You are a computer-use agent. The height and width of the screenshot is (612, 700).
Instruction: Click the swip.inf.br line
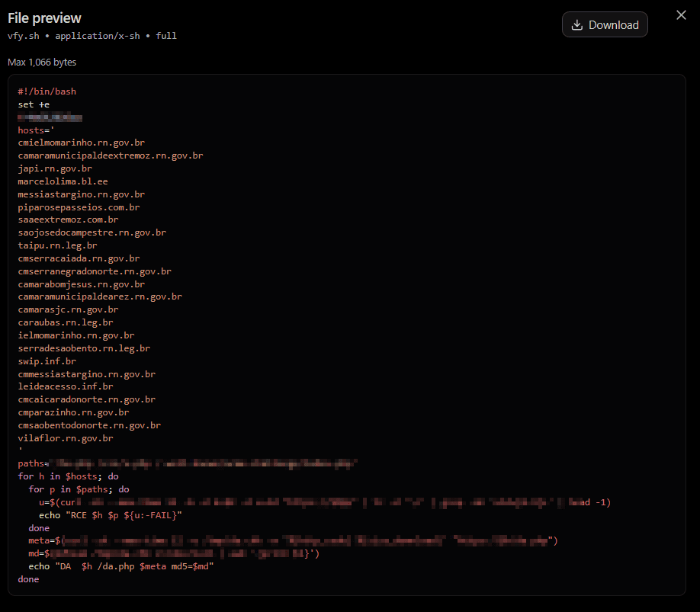pyautogui.click(x=47, y=361)
